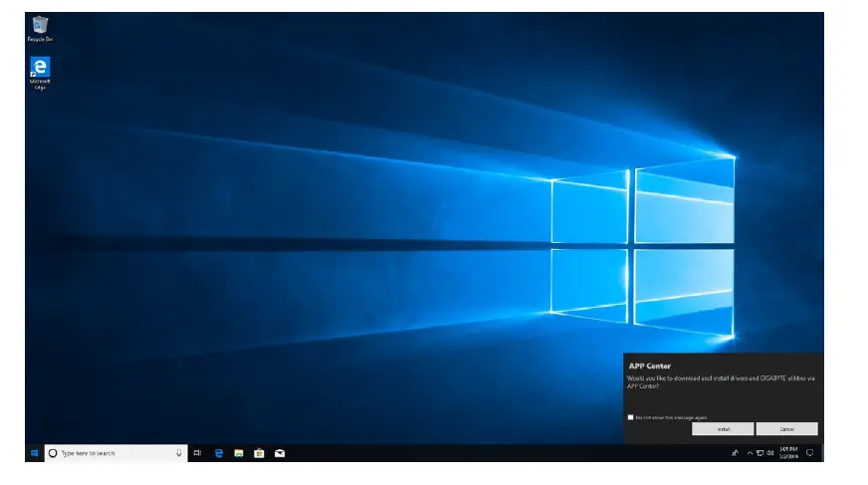868x485 pixels.
Task: Click the 'APP Center' notification title
Action: pos(649,365)
